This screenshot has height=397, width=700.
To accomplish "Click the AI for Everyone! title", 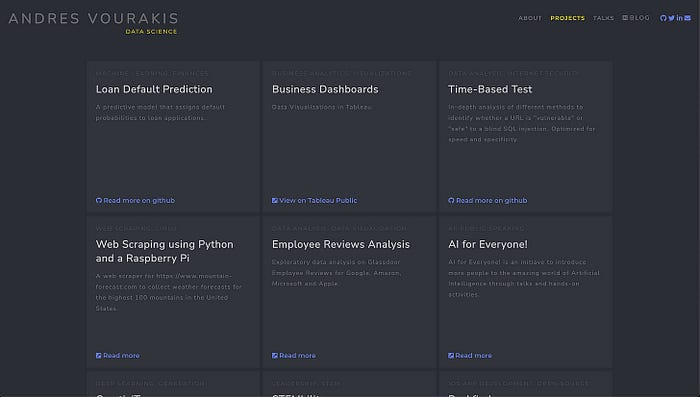I will (x=488, y=244).
